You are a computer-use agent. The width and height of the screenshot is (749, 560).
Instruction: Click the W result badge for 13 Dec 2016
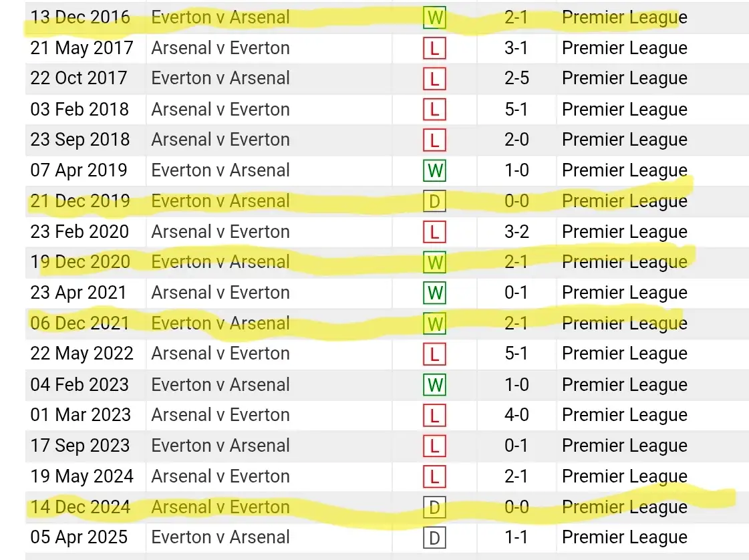click(434, 17)
